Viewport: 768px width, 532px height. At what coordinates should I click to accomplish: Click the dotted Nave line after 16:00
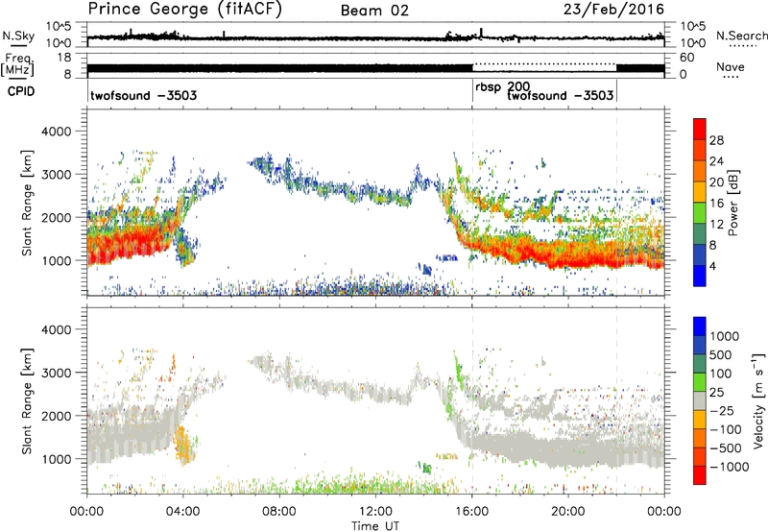[x=544, y=63]
